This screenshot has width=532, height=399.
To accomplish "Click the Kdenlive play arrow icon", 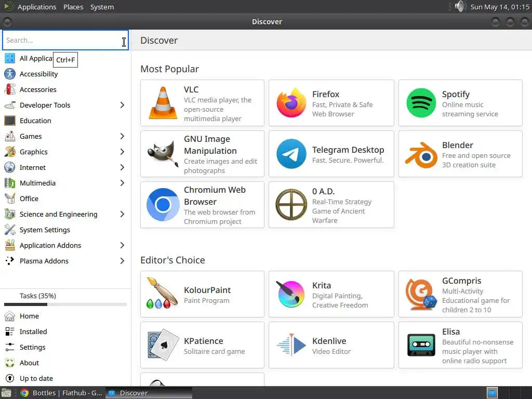I will pos(291,345).
